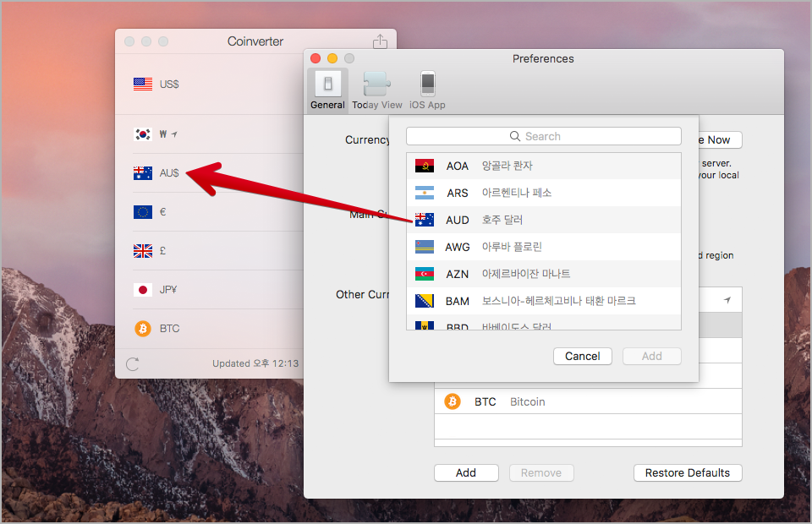The width and height of the screenshot is (812, 524).
Task: Click Restore Defaults button
Action: coord(688,472)
